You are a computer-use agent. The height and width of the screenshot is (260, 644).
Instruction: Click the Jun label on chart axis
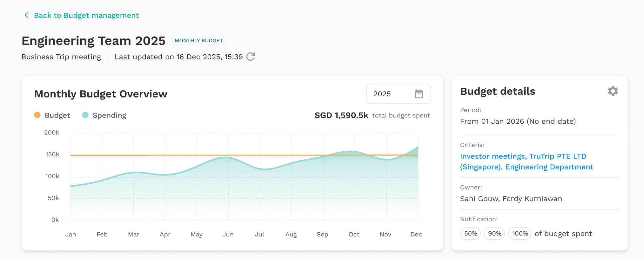click(x=228, y=235)
